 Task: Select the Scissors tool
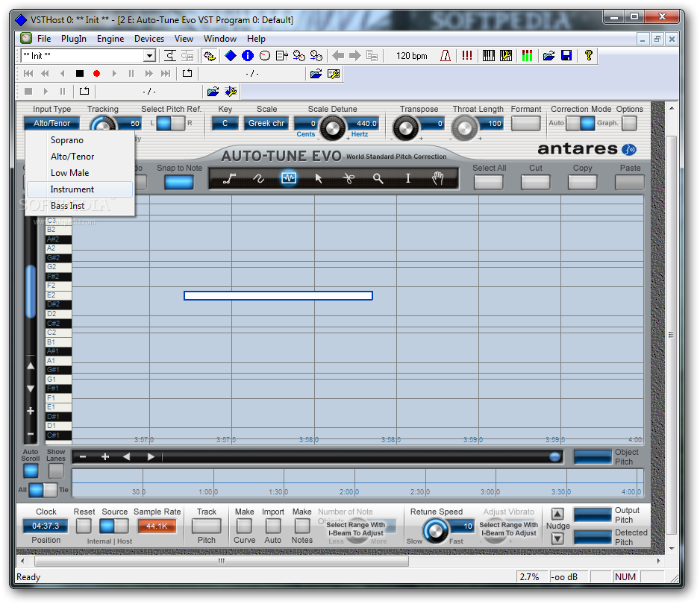coord(349,178)
